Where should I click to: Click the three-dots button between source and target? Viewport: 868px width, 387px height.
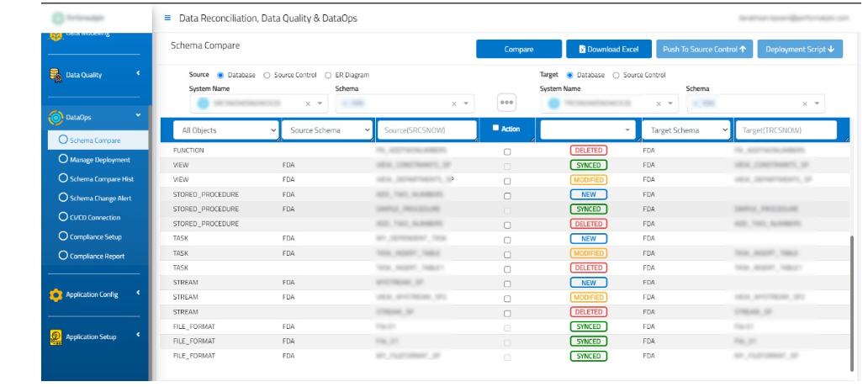tap(506, 103)
